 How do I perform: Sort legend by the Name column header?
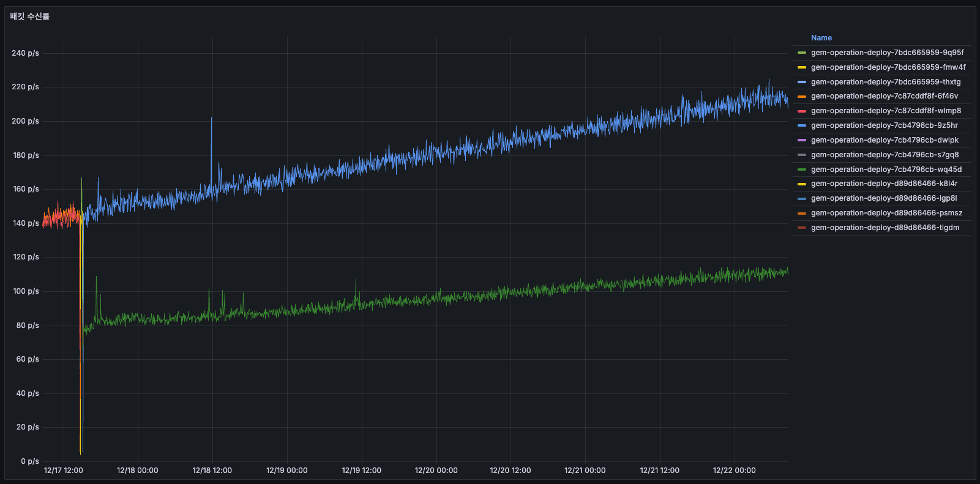(x=821, y=38)
